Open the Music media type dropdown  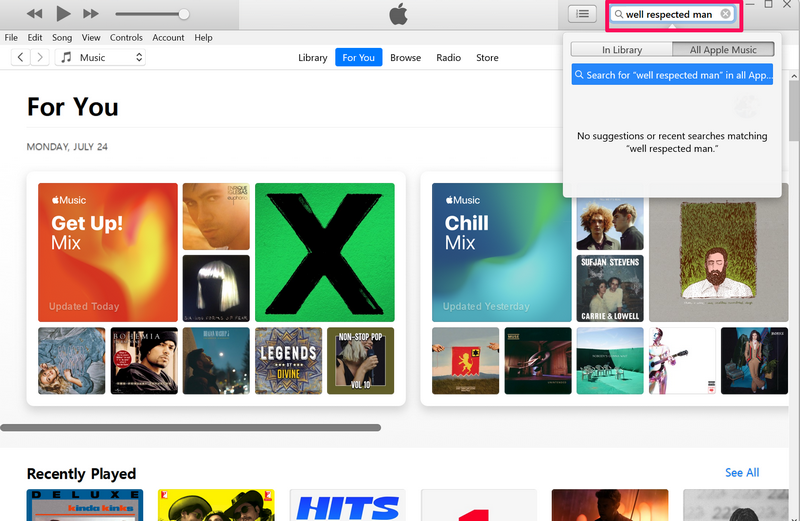click(100, 58)
